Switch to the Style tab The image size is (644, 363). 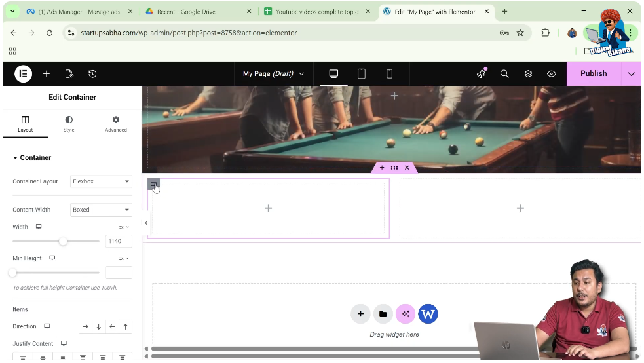click(69, 124)
